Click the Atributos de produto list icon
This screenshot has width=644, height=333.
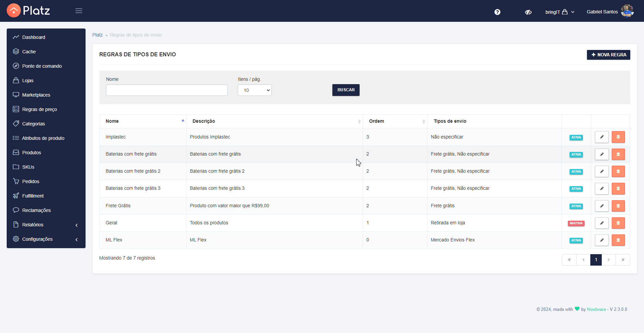point(16,138)
